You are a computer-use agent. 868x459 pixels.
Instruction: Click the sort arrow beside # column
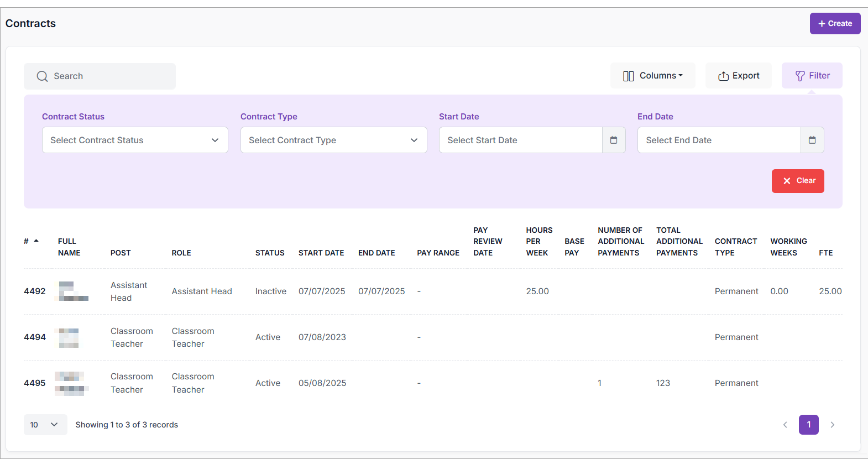36,241
